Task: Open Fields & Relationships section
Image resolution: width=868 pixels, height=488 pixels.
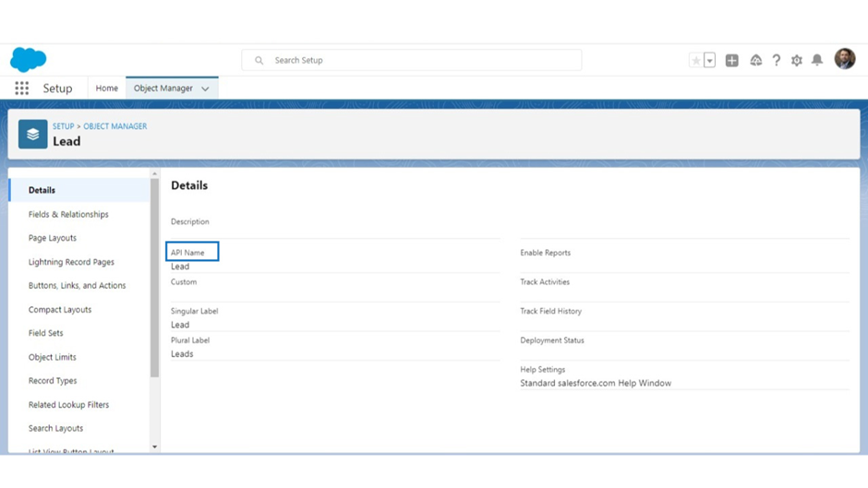Action: point(68,214)
